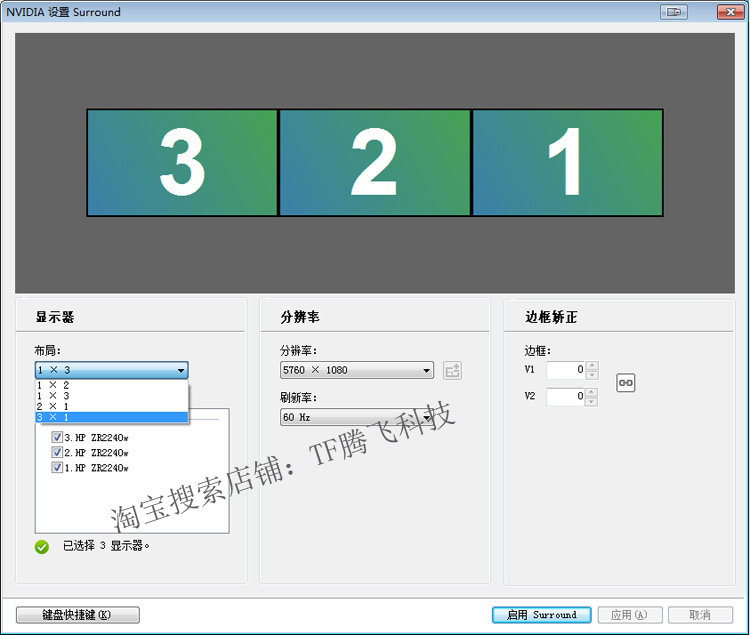Choose 1 × 3 layout option in list

coord(111,395)
